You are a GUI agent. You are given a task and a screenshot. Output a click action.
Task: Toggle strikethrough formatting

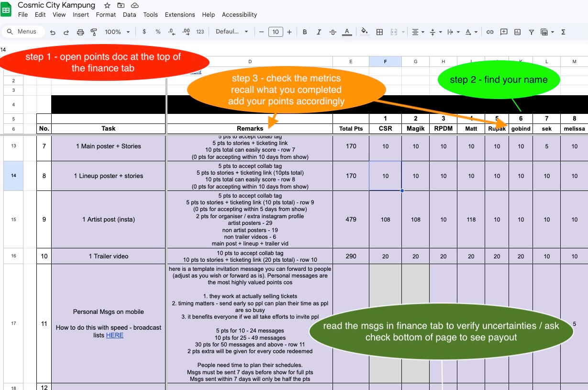click(x=333, y=32)
